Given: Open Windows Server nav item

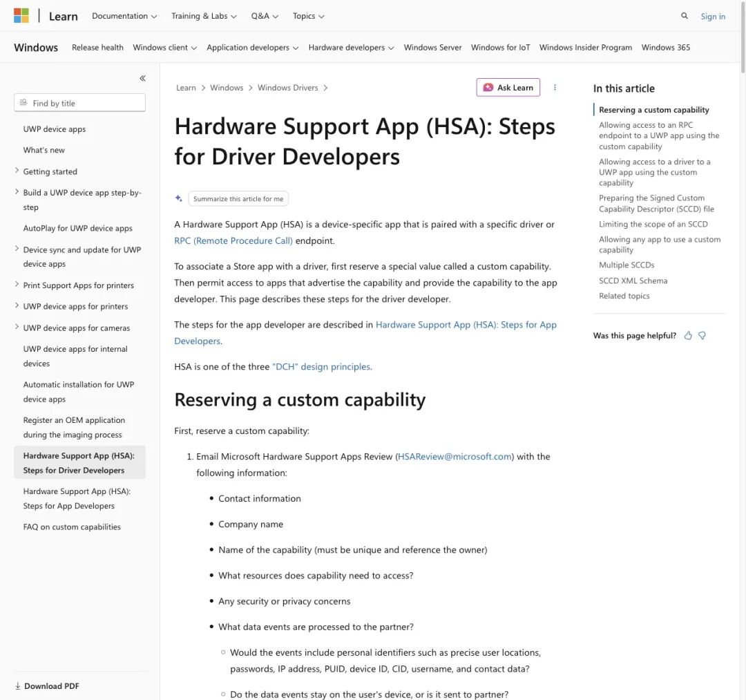Looking at the screenshot, I should pos(432,48).
